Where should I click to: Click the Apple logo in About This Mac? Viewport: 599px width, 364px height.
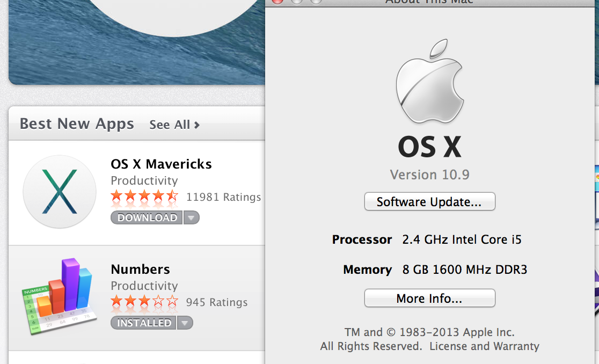point(430,81)
